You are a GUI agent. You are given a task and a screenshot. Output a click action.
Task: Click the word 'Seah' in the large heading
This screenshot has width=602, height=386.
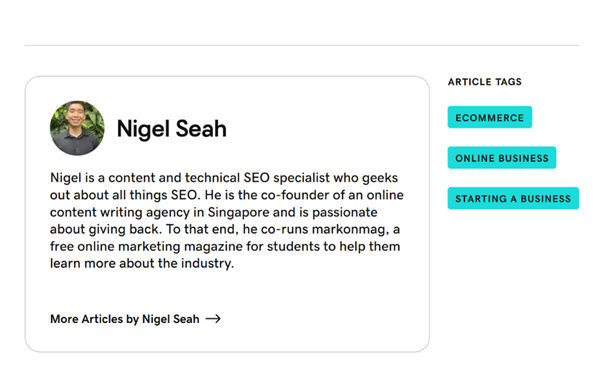click(201, 129)
